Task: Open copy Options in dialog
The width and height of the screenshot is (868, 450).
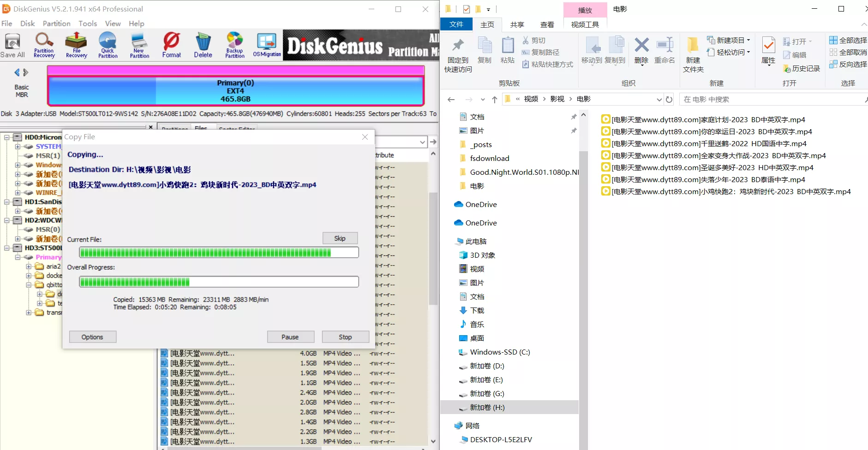Action: click(x=92, y=337)
